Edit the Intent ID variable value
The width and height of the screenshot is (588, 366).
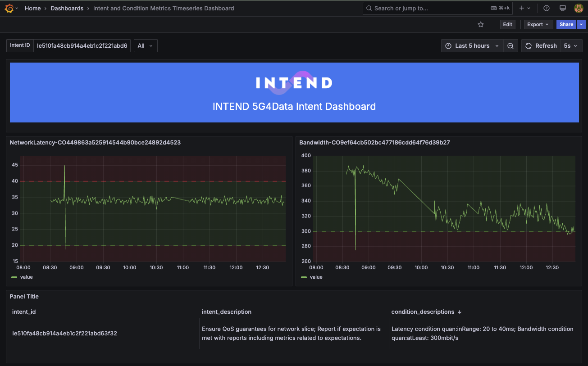pyautogui.click(x=82, y=45)
